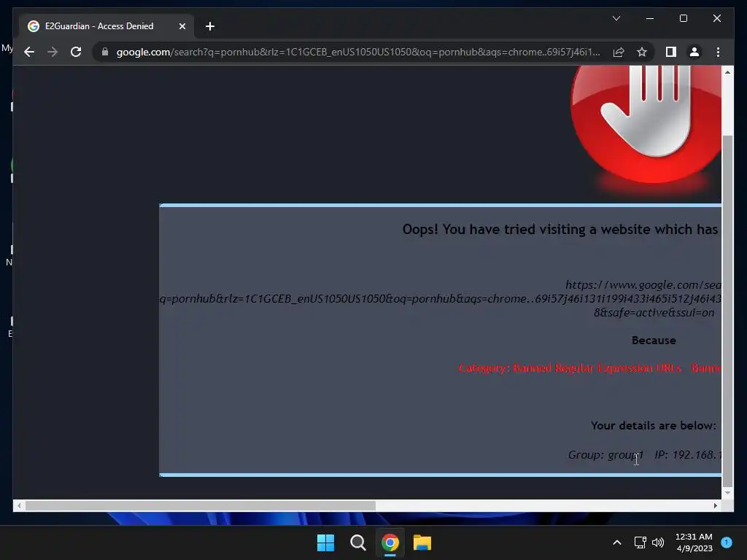Open network settings tray icon
Screen dimensions: 747x560
[x=640, y=542]
